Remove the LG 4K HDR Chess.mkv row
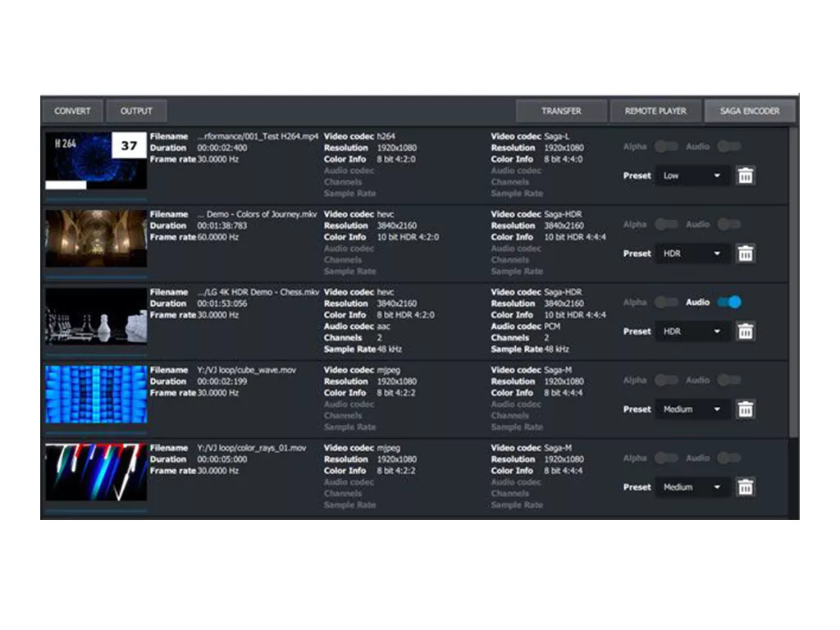Image resolution: width=840 pixels, height=630 pixels. click(745, 331)
